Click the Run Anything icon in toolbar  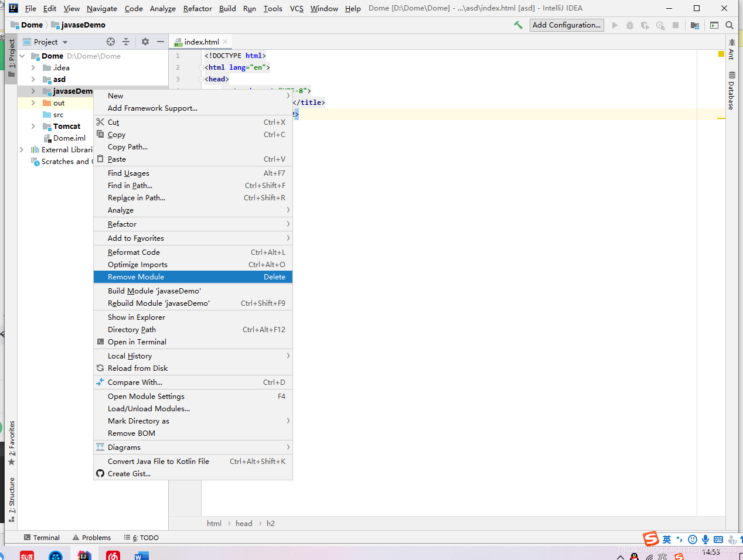[714, 25]
